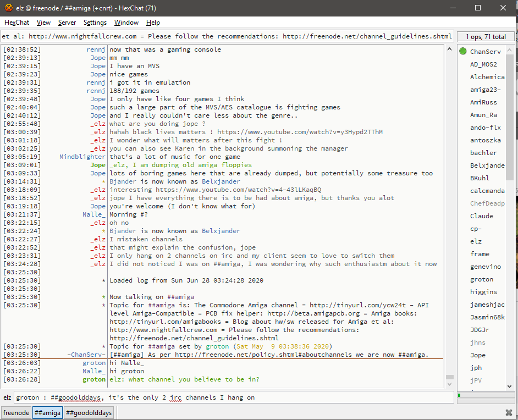This screenshot has height=420, width=518.
Task: Open the View menu
Action: click(x=43, y=23)
